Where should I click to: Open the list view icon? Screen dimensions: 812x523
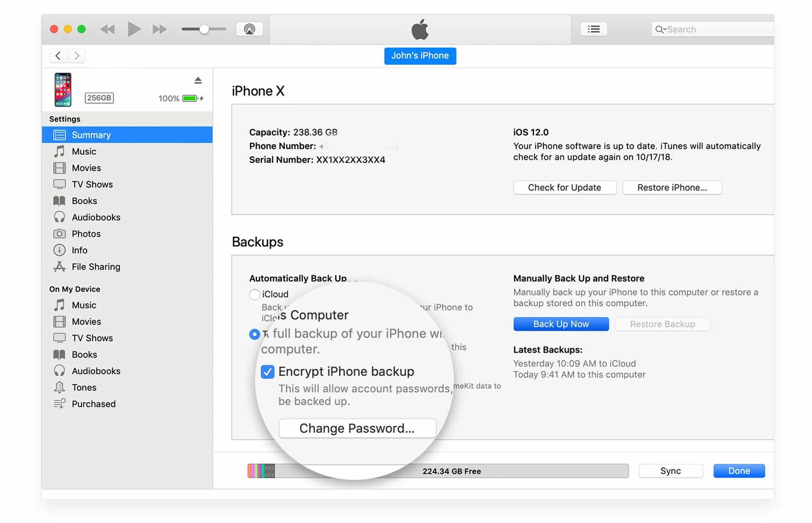click(x=593, y=29)
